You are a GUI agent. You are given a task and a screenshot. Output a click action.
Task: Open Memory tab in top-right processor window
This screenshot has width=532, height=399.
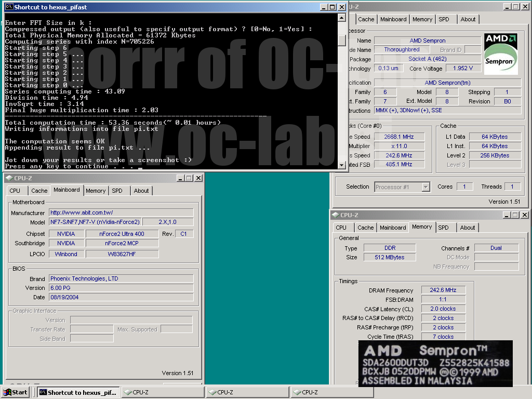coord(422,19)
